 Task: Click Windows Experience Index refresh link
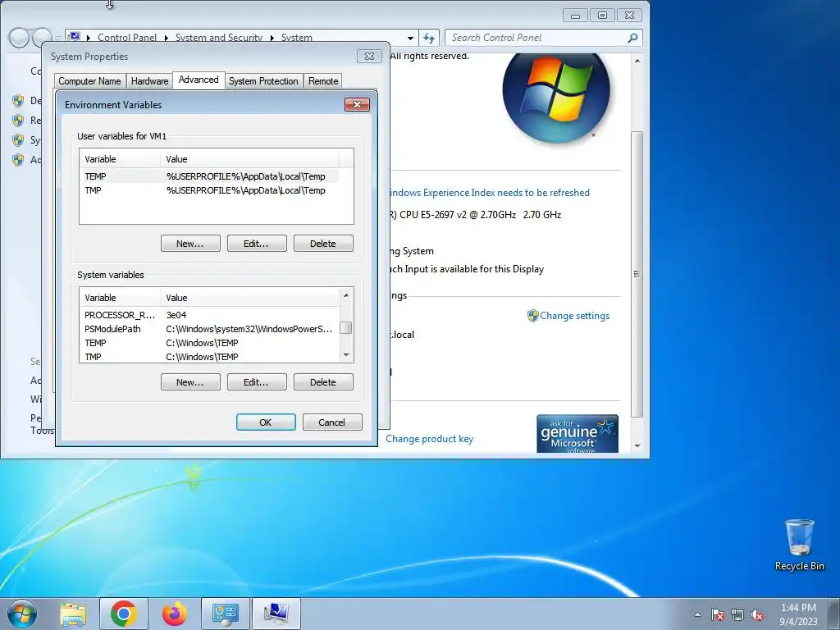point(489,193)
